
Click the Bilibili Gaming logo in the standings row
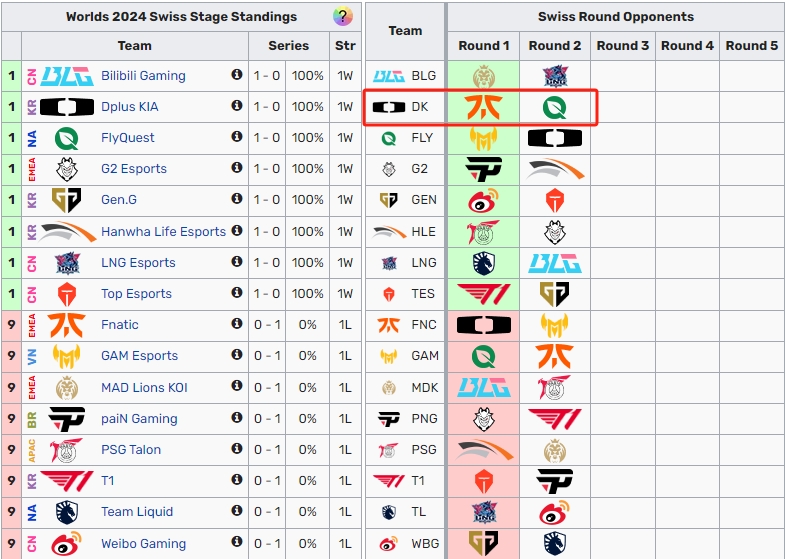pos(67,76)
